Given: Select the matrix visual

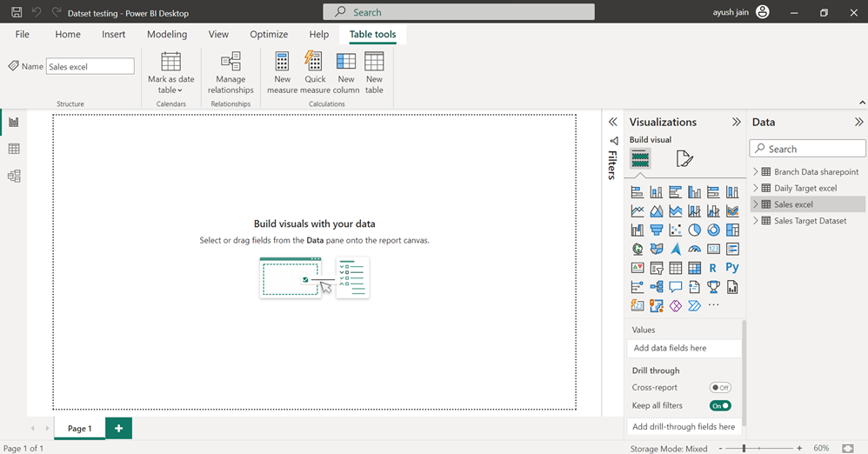Looking at the screenshot, I should coord(694,268).
